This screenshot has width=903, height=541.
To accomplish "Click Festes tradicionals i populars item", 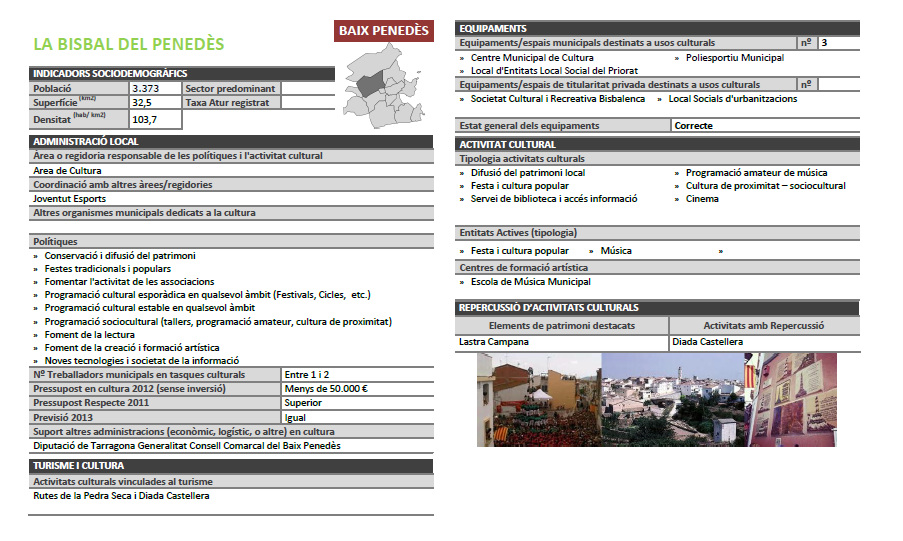I will tap(108, 268).
